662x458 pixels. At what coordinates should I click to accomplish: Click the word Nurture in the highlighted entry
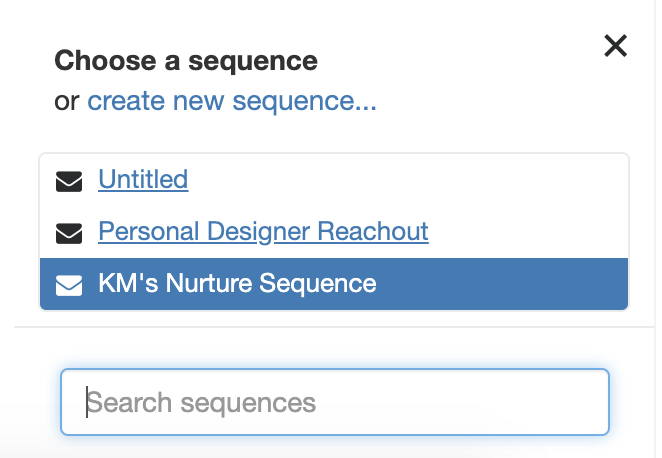click(x=209, y=283)
